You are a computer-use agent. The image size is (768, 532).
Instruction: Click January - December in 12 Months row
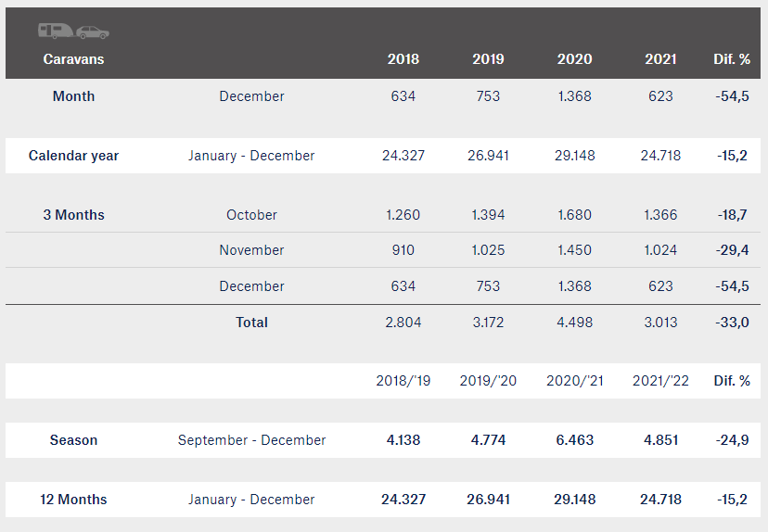coord(251,500)
